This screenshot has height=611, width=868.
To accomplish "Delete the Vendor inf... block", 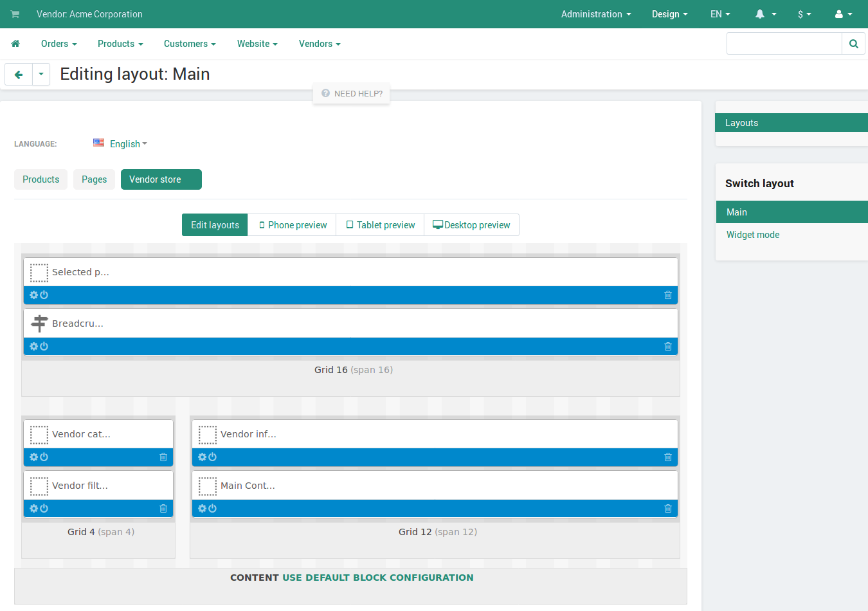I will tap(668, 457).
